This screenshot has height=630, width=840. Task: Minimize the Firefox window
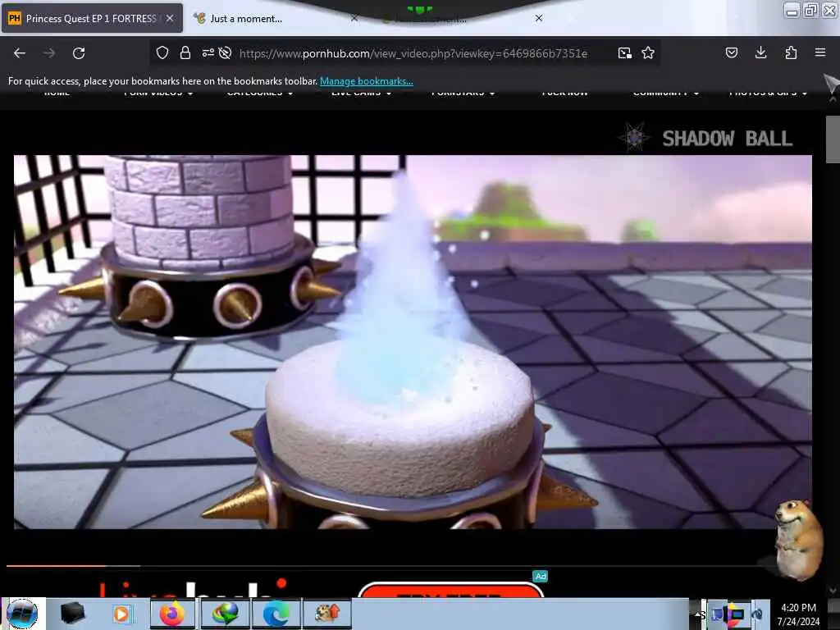(x=792, y=10)
